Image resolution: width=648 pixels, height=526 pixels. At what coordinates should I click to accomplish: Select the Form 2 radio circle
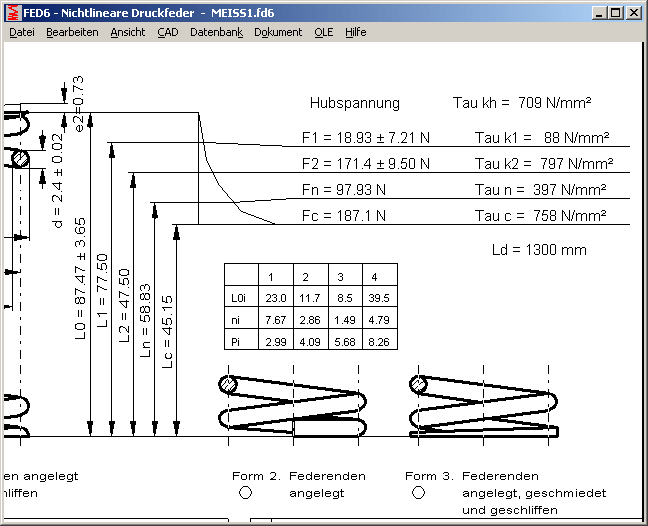tap(245, 493)
